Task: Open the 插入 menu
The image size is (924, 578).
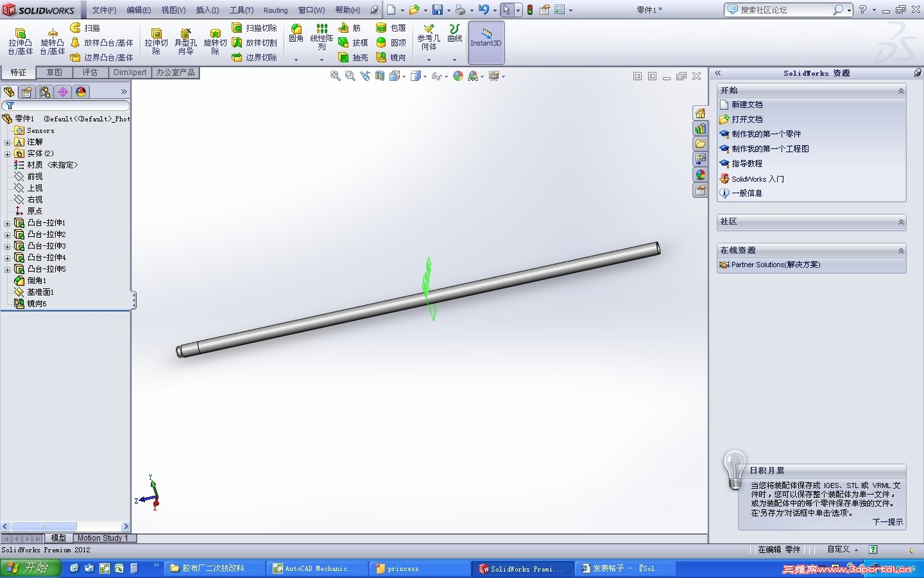Action: click(x=207, y=10)
